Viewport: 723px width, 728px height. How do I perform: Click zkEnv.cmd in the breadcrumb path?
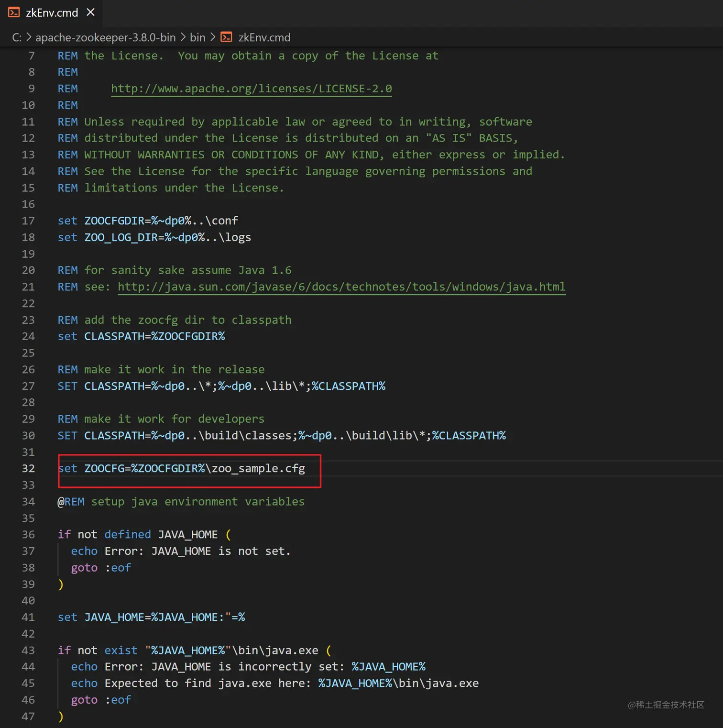[x=264, y=37]
